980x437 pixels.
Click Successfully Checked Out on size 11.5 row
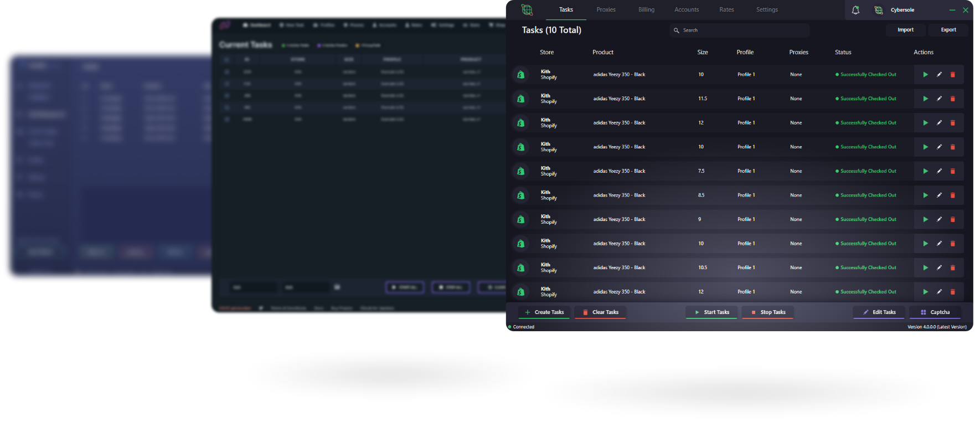[x=866, y=99]
